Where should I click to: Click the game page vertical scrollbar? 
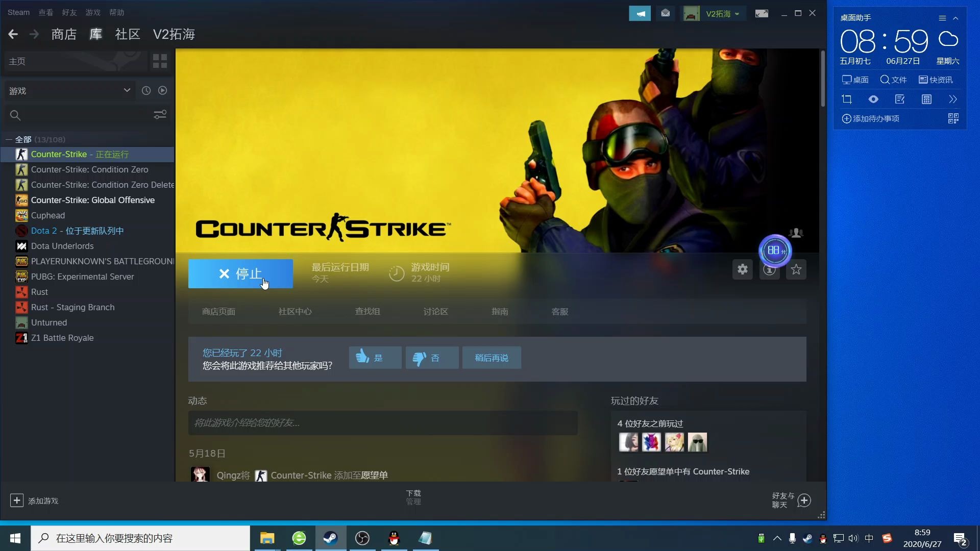click(823, 79)
